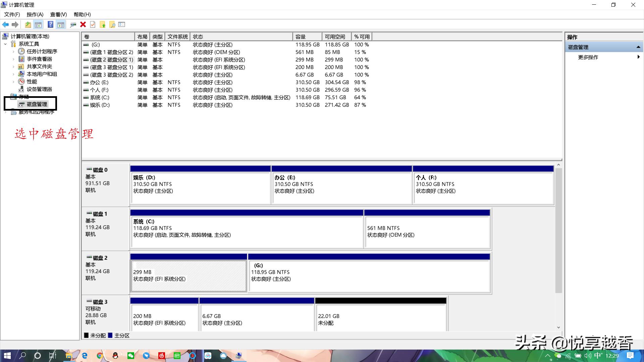Click the Forward navigation arrow
Image resolution: width=644 pixels, height=362 pixels.
point(15,24)
